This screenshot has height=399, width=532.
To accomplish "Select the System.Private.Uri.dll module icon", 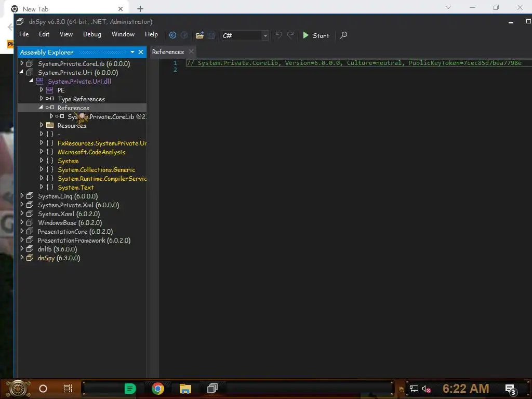I will click(x=39, y=81).
